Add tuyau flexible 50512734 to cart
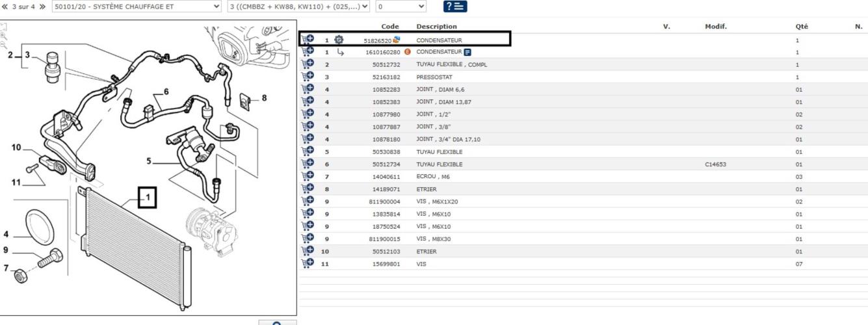The width and height of the screenshot is (868, 325). coord(308,164)
